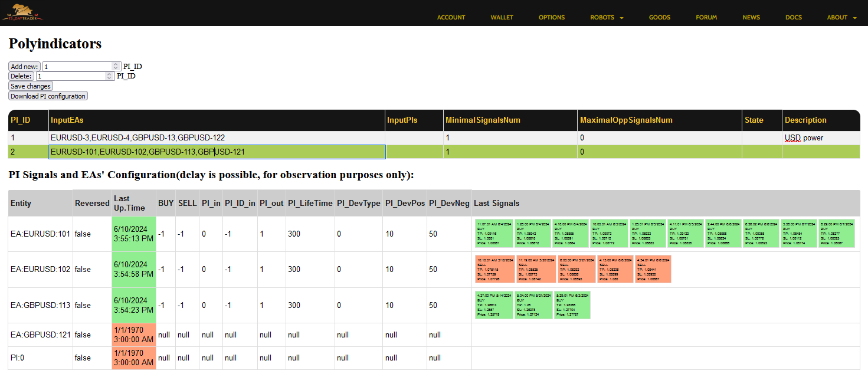Click the red Last Up.Time cell for EA:GBPUSD:121

(x=133, y=335)
